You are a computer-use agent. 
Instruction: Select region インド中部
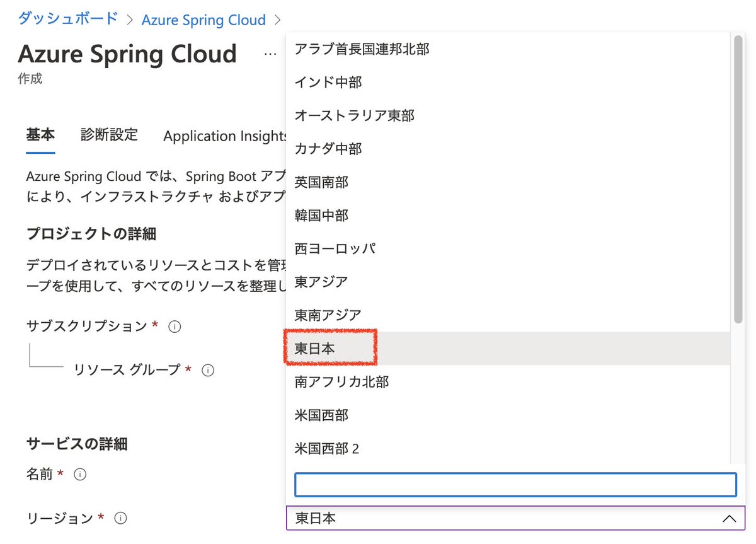pyautogui.click(x=508, y=82)
